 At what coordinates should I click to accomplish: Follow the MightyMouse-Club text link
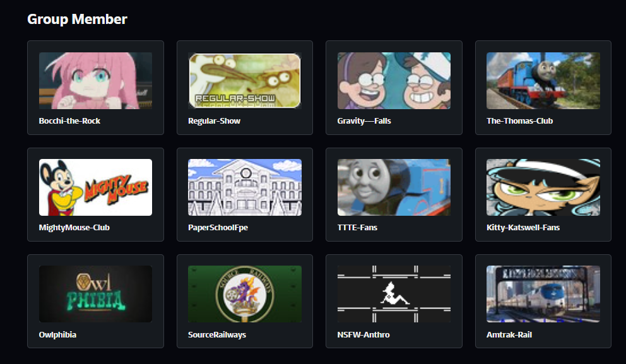coord(74,228)
